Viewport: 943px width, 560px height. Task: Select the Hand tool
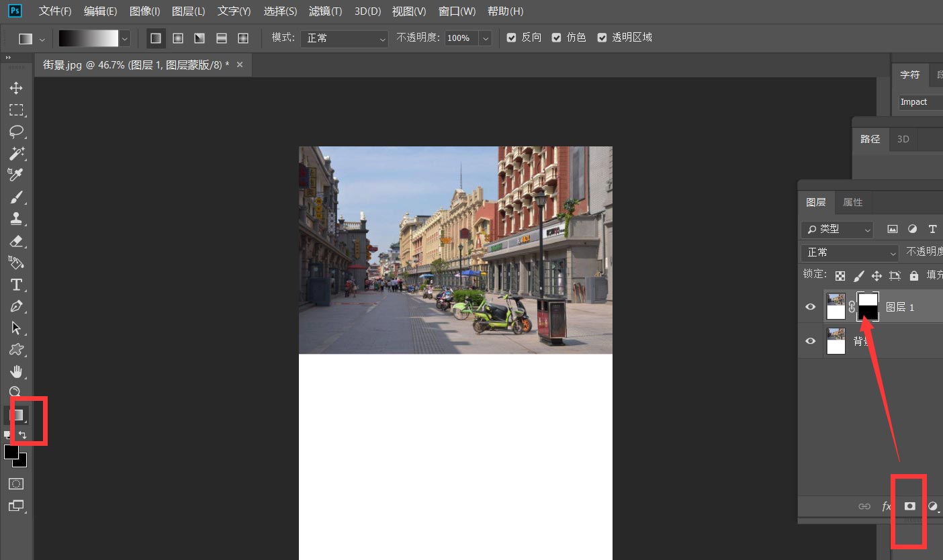16,371
